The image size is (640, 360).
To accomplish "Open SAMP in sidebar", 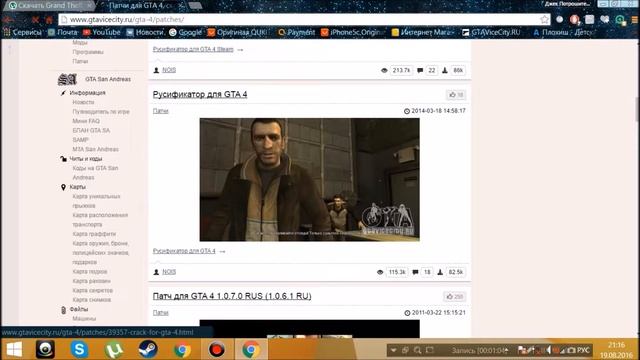I will (80, 140).
